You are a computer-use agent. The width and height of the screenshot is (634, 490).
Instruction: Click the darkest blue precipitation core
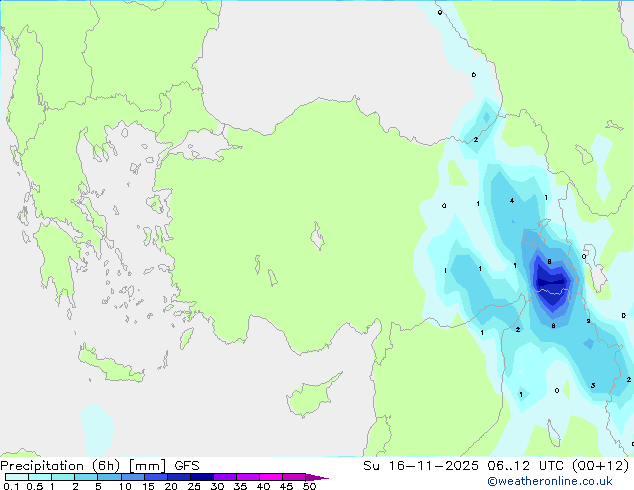tap(551, 281)
